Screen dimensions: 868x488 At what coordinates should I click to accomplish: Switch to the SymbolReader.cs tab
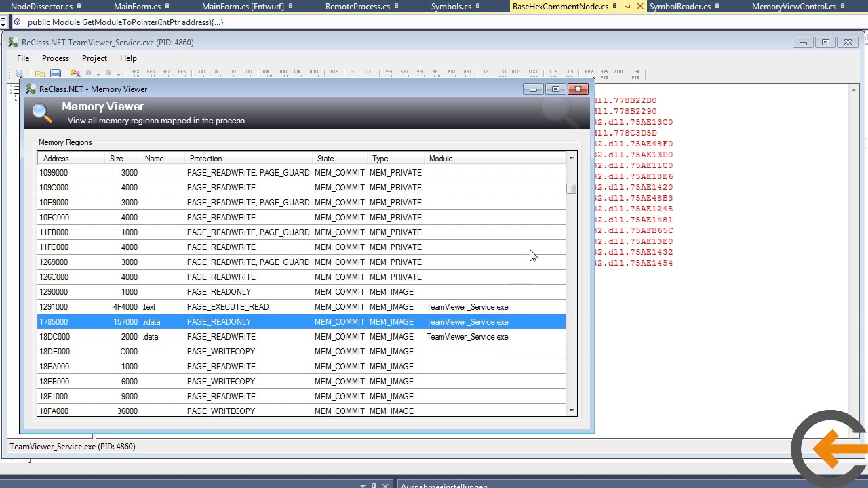pyautogui.click(x=679, y=7)
